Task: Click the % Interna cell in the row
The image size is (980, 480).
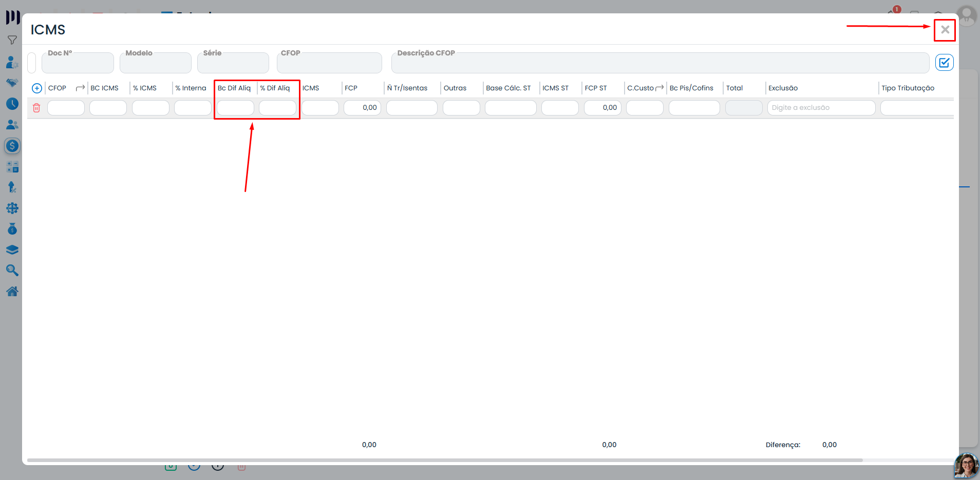Action: click(x=193, y=108)
